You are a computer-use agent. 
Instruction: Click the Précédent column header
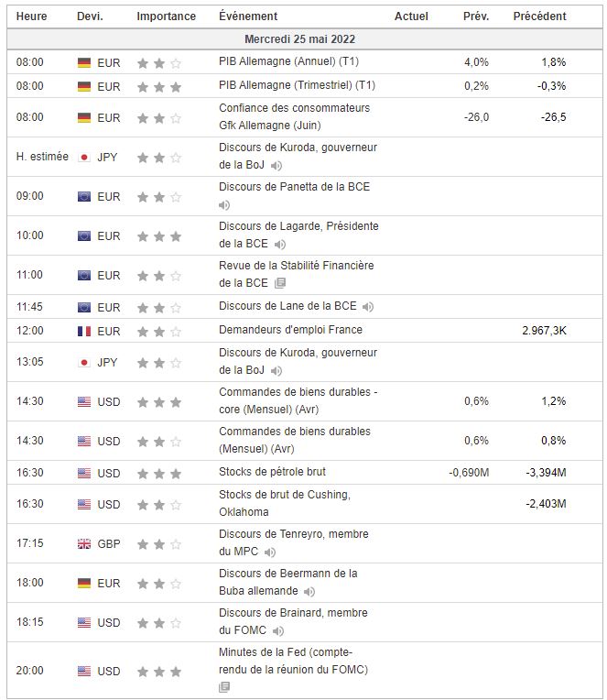pyautogui.click(x=539, y=16)
